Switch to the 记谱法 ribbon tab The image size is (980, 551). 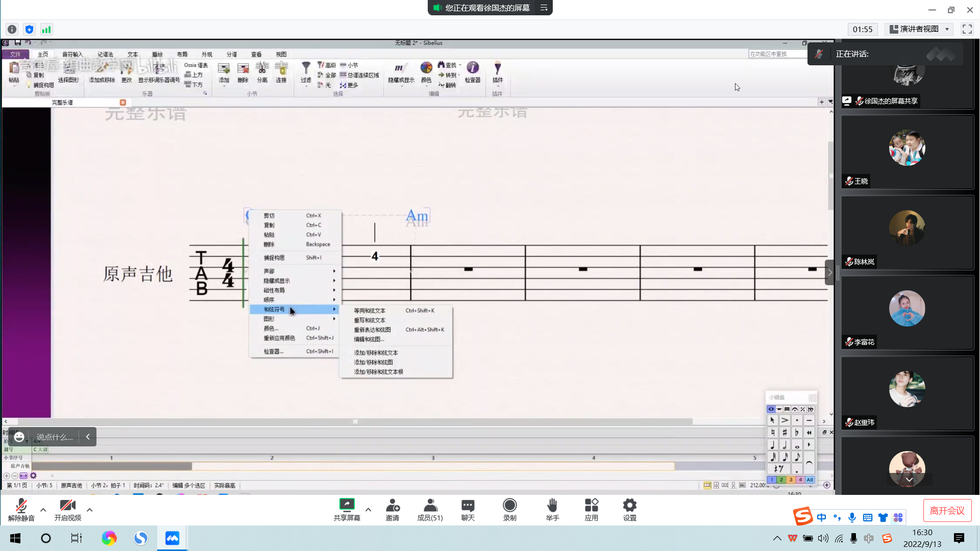pos(105,54)
